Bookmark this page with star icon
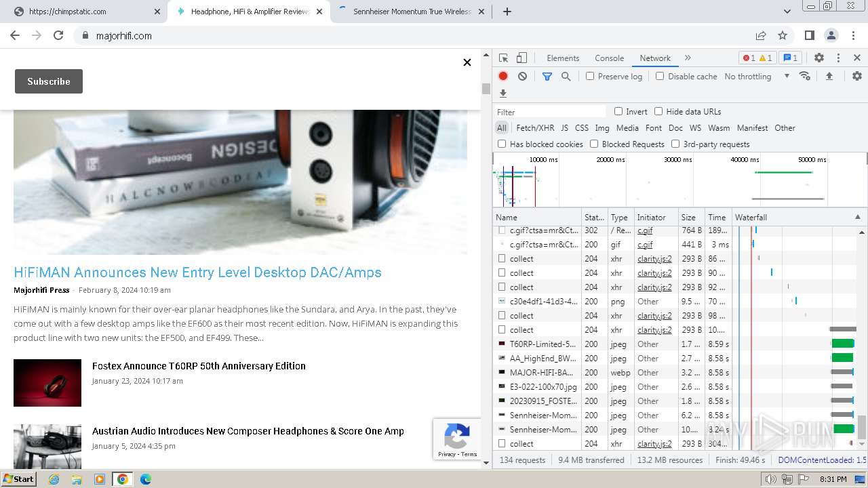This screenshot has width=868, height=488. [783, 36]
